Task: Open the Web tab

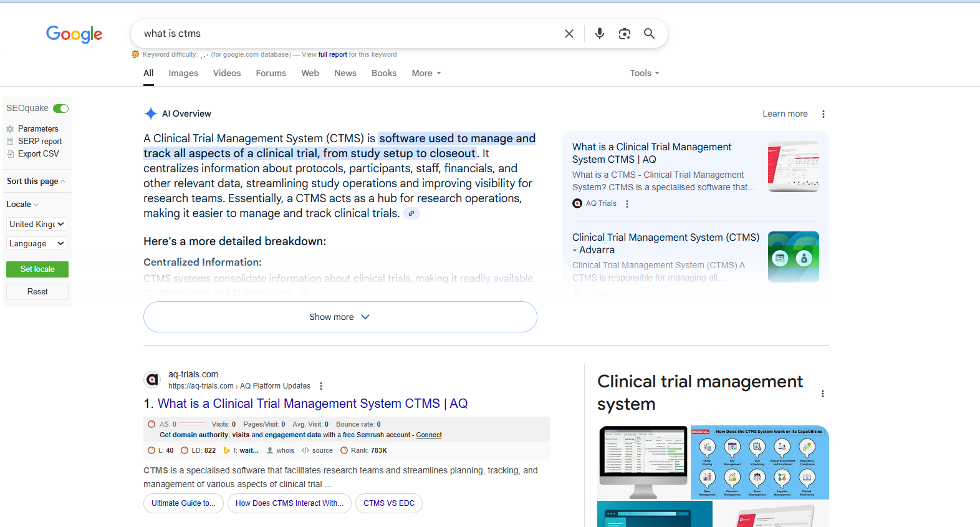Action: point(310,74)
